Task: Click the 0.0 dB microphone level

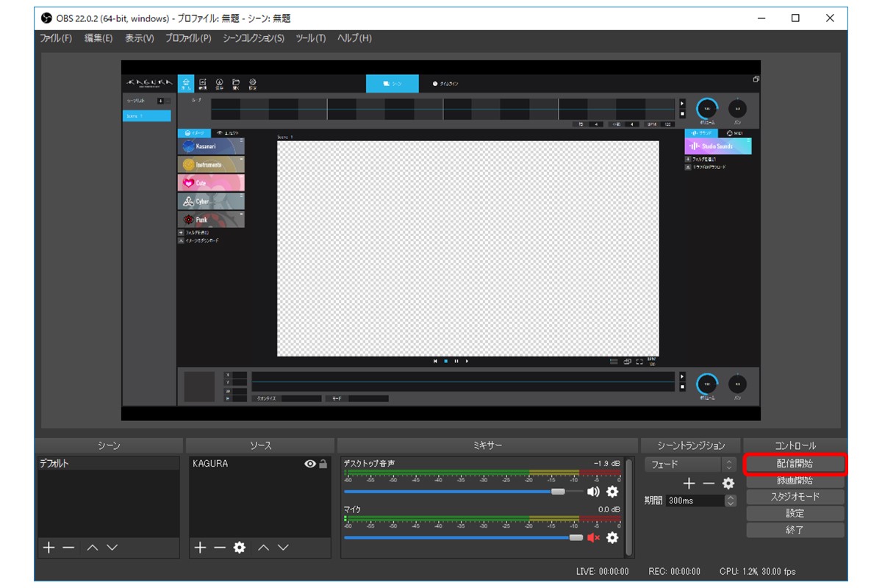Action: tap(609, 509)
